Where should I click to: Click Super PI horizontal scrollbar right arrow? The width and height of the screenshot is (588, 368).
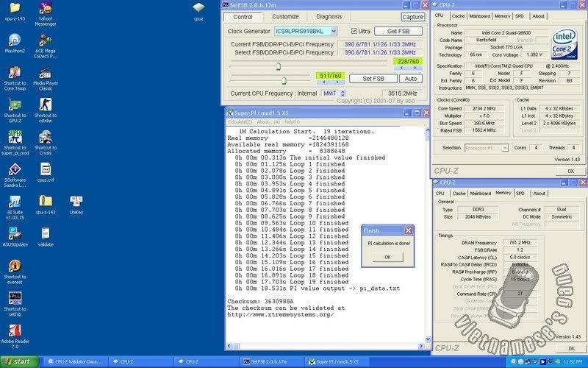[420, 346]
